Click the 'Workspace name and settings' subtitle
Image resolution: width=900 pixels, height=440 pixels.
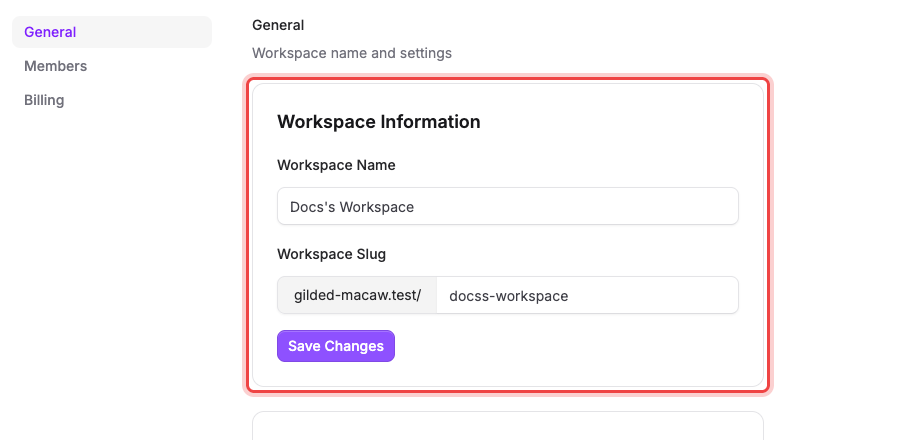tap(352, 53)
